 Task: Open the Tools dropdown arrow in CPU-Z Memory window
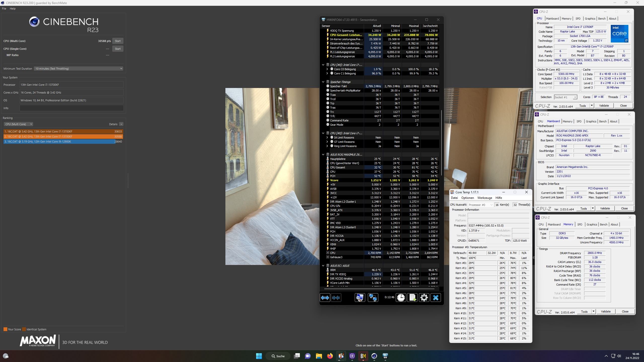click(x=593, y=312)
